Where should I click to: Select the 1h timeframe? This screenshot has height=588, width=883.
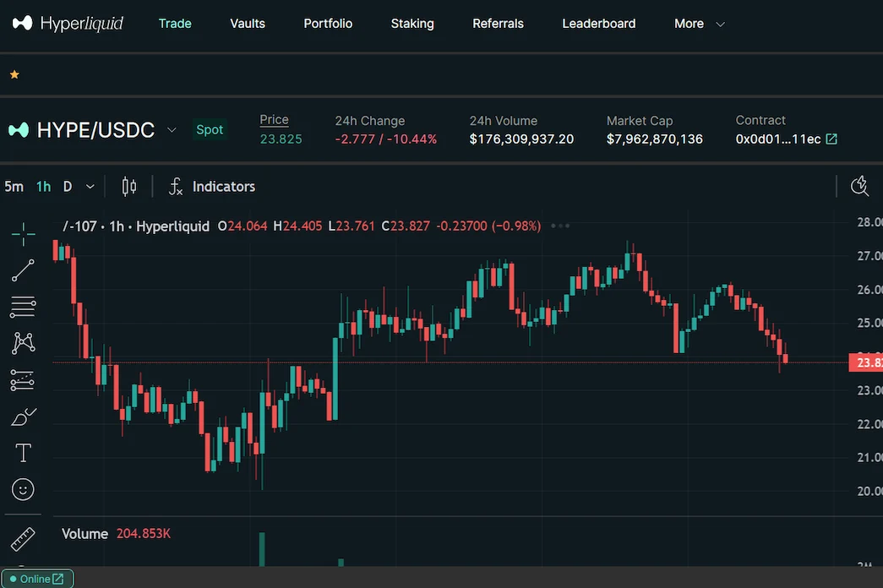[43, 187]
